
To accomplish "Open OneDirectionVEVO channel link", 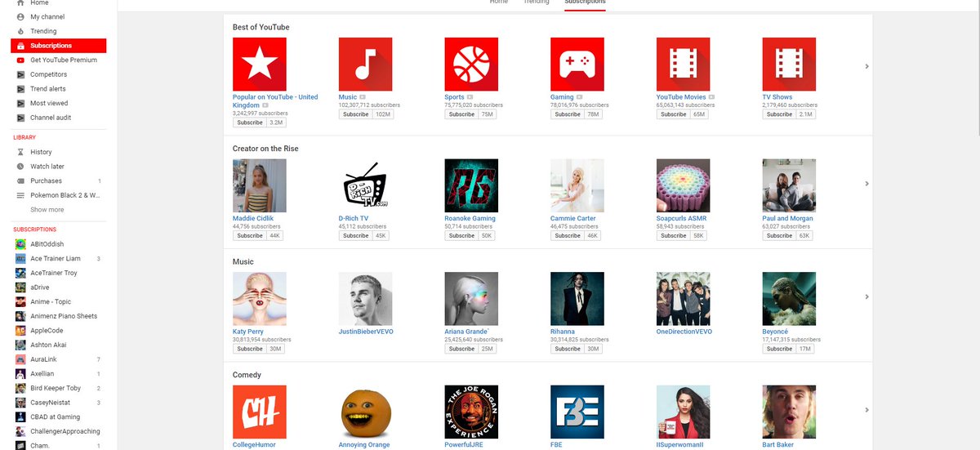I will coord(684,332).
